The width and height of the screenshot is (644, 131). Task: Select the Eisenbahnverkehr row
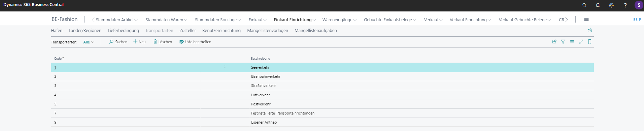click(x=322, y=76)
